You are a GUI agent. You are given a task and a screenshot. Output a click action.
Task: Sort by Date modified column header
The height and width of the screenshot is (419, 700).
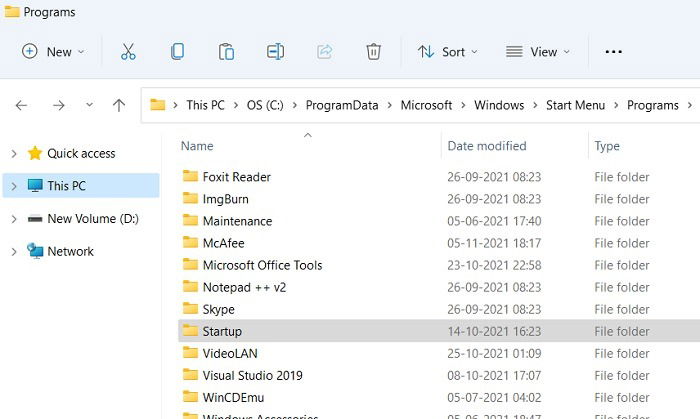coord(487,146)
